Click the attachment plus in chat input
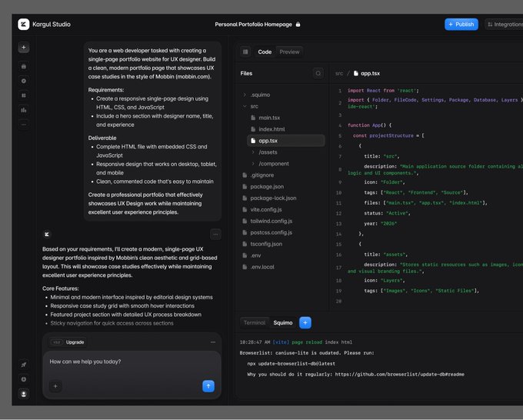 [55, 386]
